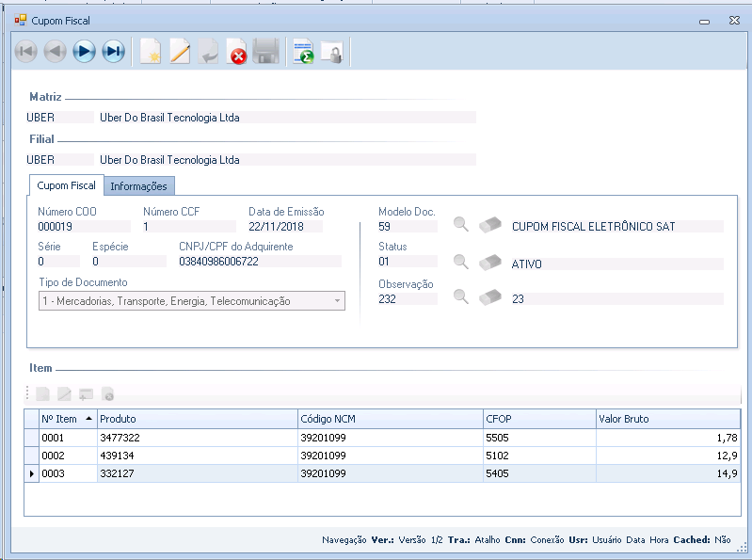
Task: Open the sigma spreadsheet report icon
Action: click(x=303, y=53)
